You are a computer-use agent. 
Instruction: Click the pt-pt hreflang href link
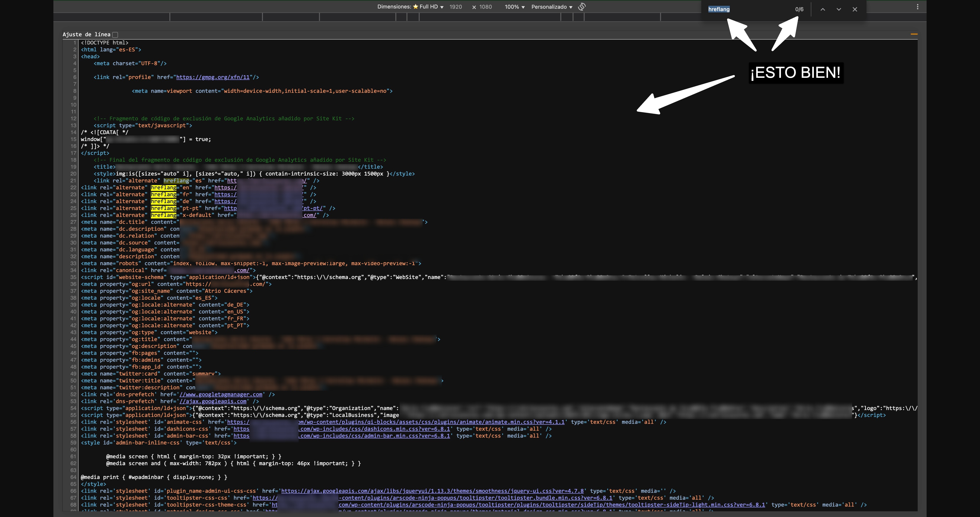(x=313, y=208)
